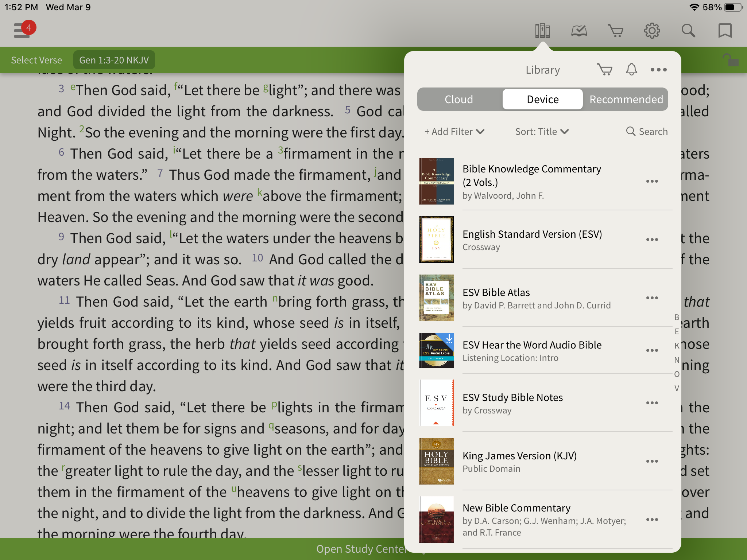The height and width of the screenshot is (560, 747).
Task: Tap Open Study Center at the bottom
Action: [361, 549]
